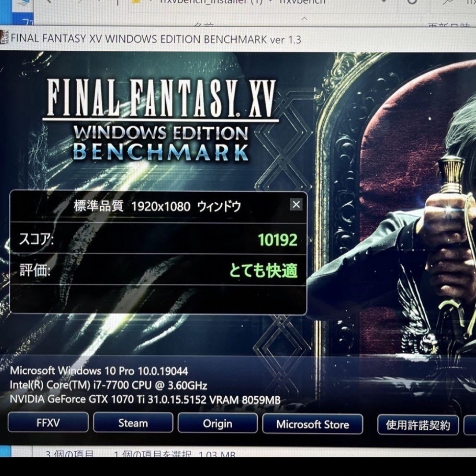Click the Final Fantasy XV logo

161,120
